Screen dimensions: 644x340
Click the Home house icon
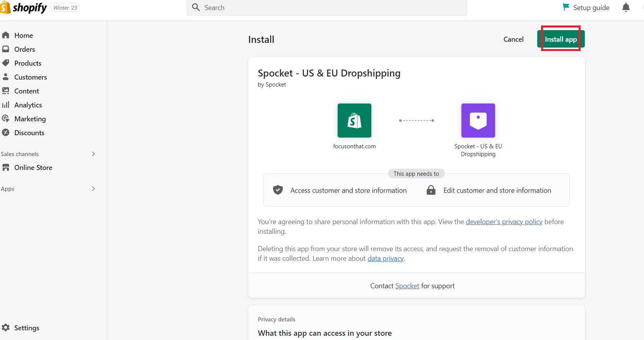(5, 35)
